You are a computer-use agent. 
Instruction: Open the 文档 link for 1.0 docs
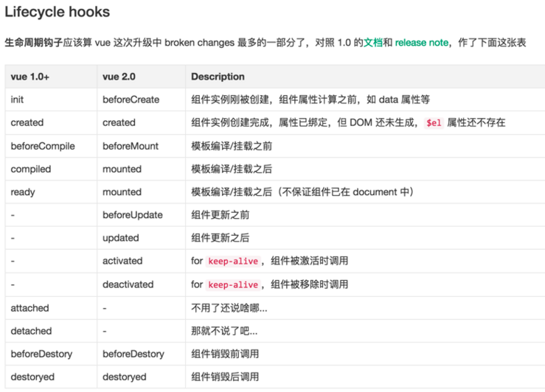372,43
